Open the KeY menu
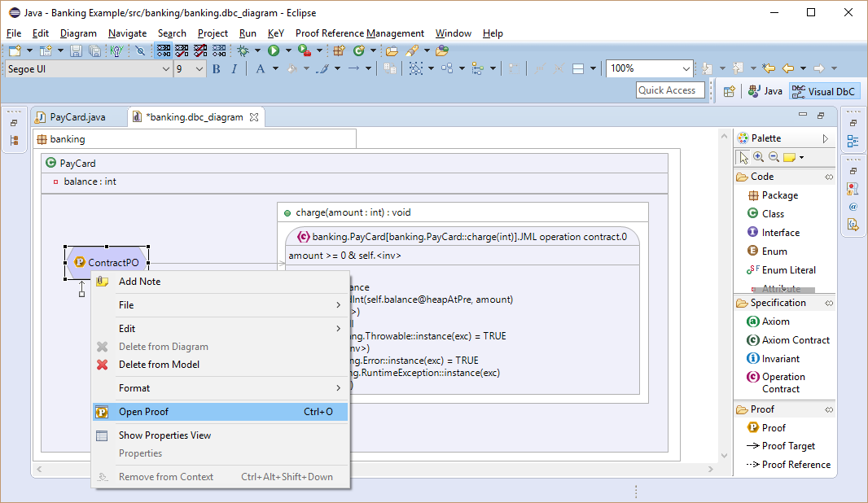The image size is (868, 503). [x=276, y=33]
